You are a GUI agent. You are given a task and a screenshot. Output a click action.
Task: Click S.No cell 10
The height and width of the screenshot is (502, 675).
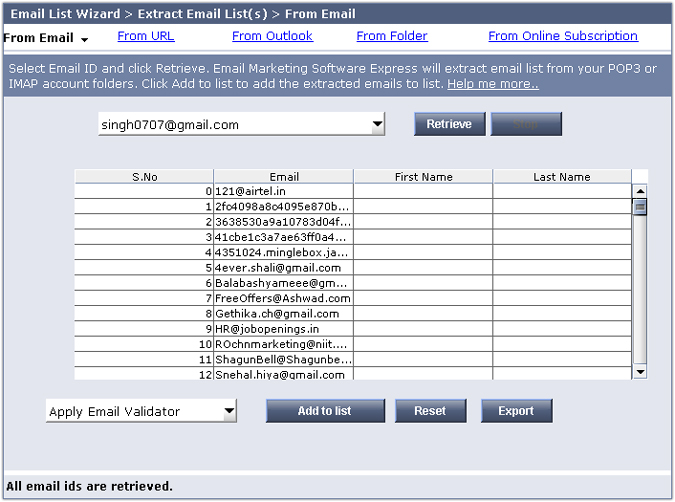click(144, 344)
